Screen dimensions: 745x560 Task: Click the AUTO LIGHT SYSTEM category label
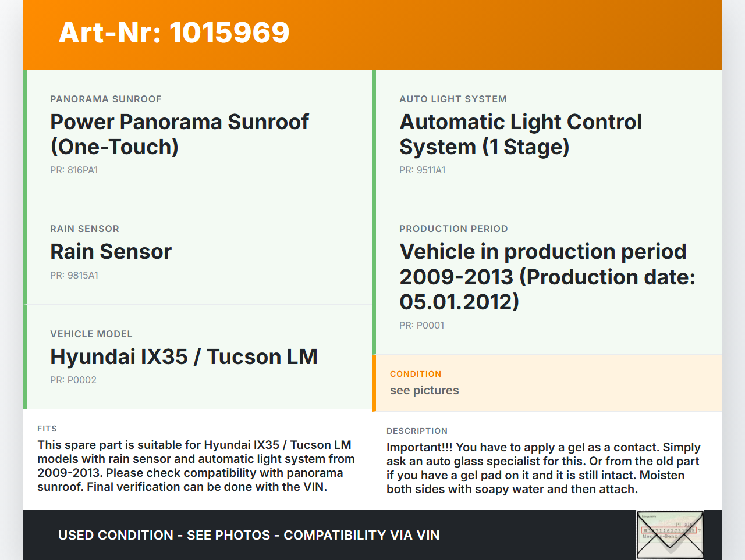453,99
